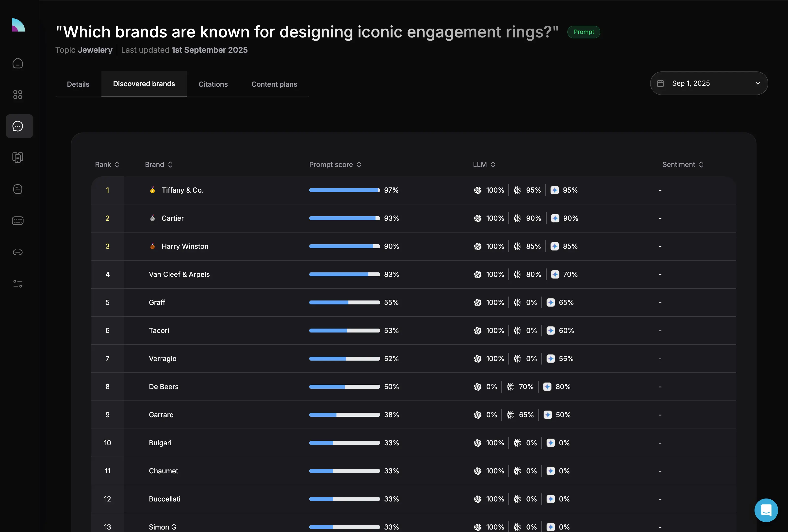
Task: Sort table by LLM column
Action: pos(484,165)
